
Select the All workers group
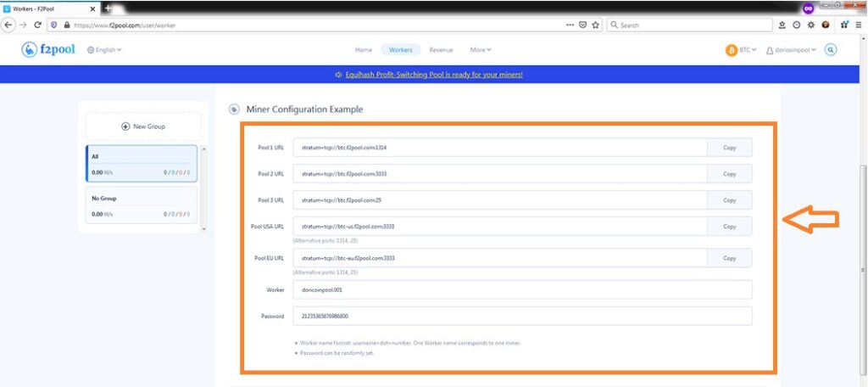[x=142, y=164]
